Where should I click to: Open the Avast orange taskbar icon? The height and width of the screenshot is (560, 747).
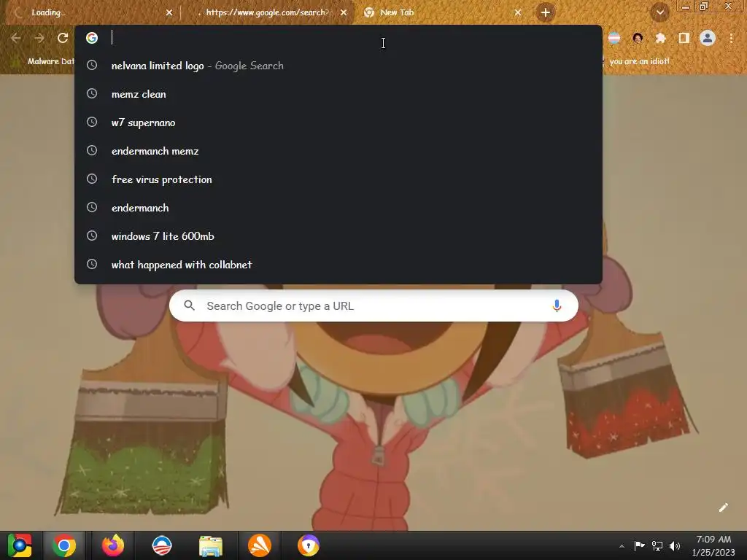point(260,545)
